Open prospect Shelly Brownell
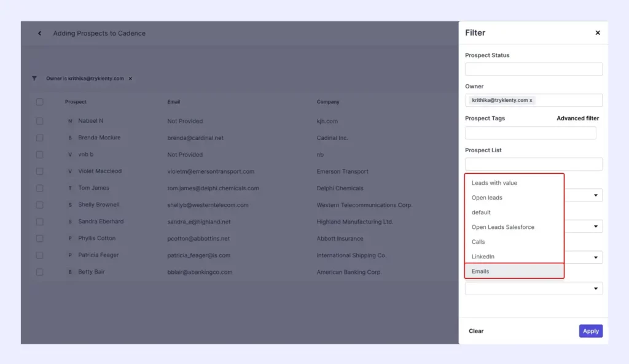The width and height of the screenshot is (629, 364). click(x=99, y=205)
